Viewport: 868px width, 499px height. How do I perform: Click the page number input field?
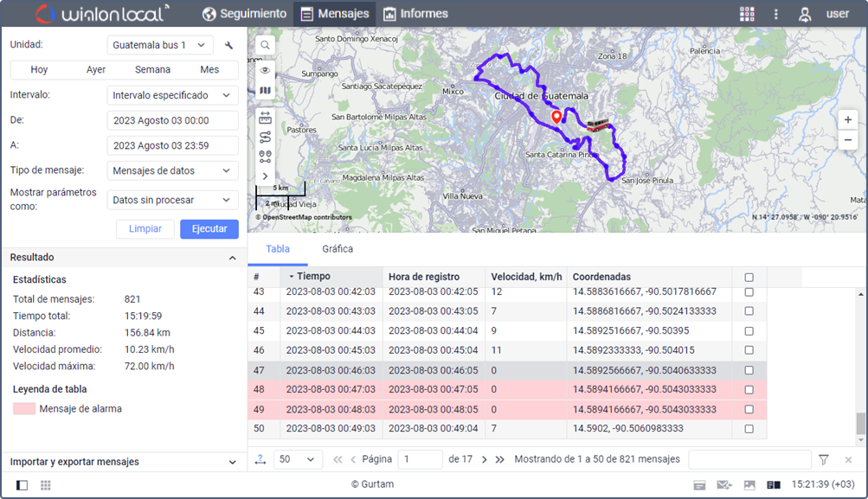[x=420, y=460]
